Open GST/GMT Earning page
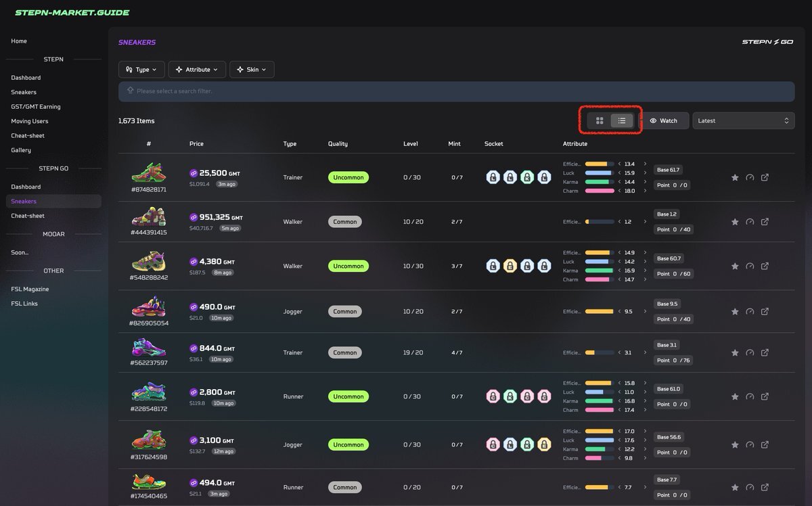Viewport: 812px width, 506px height. pyautogui.click(x=36, y=107)
